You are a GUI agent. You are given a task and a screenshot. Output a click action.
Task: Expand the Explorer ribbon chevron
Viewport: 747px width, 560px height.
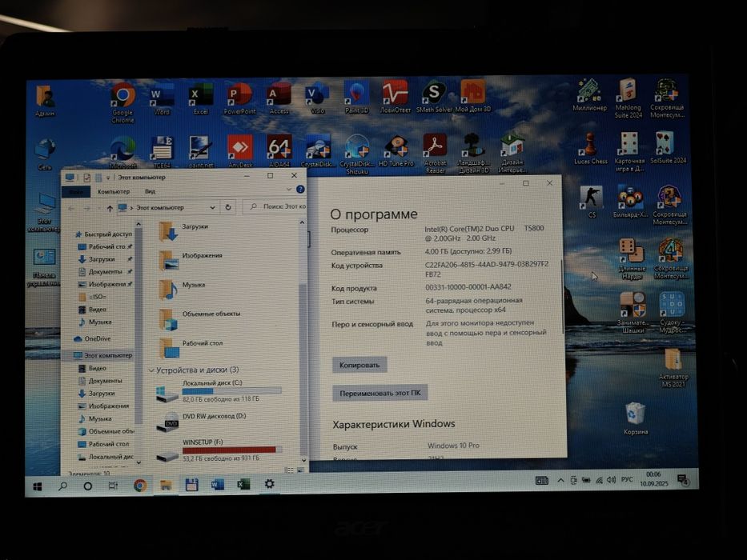coord(289,190)
